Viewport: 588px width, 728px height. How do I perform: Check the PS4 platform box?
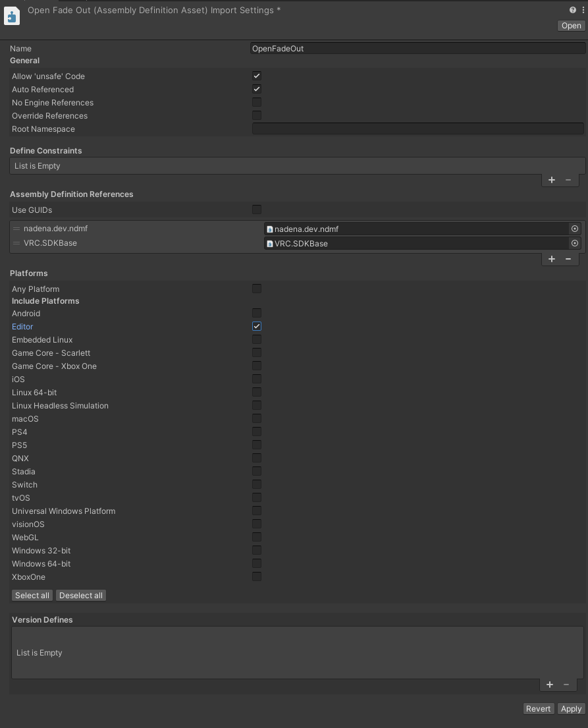point(257,432)
